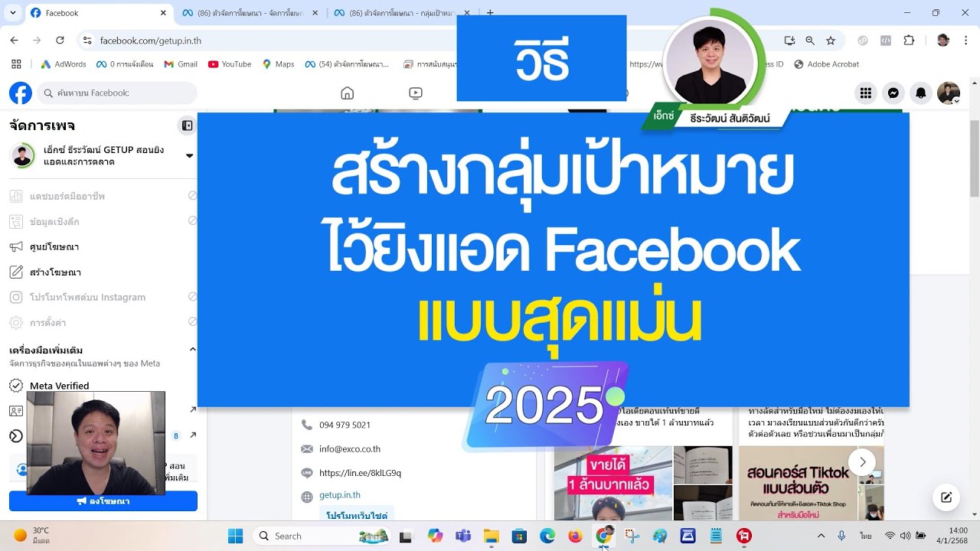Open Messenger chats icon

tap(893, 93)
